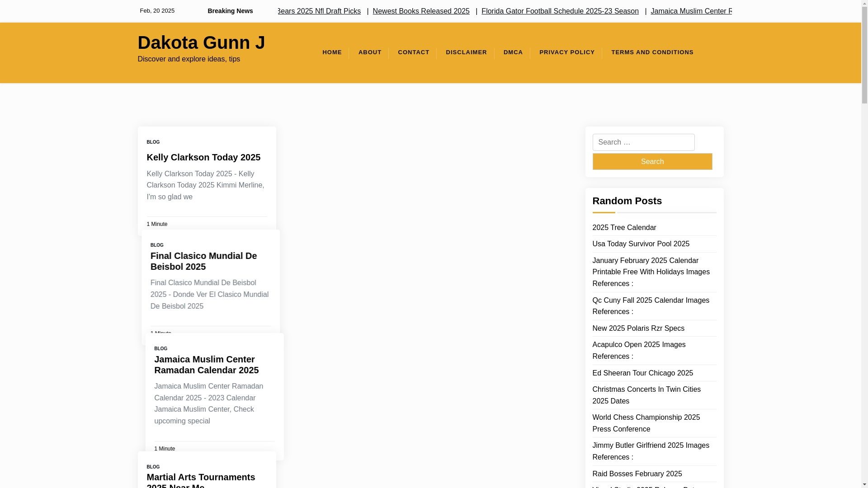Click 1 Minute read time under Kelly Clarkson
Image resolution: width=868 pixels, height=488 pixels.
[157, 224]
